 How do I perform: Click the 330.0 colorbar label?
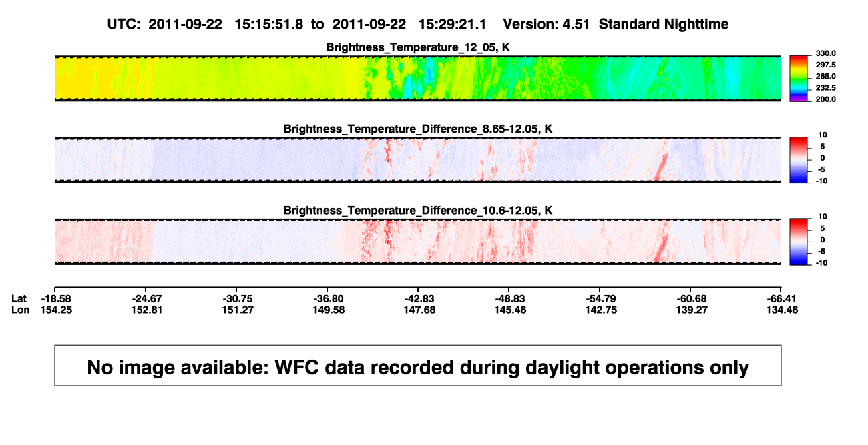click(825, 53)
